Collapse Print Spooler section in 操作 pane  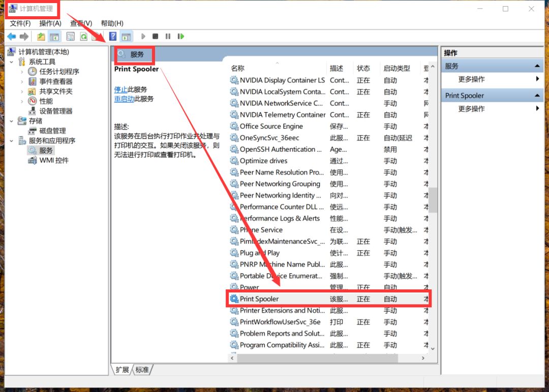537,95
